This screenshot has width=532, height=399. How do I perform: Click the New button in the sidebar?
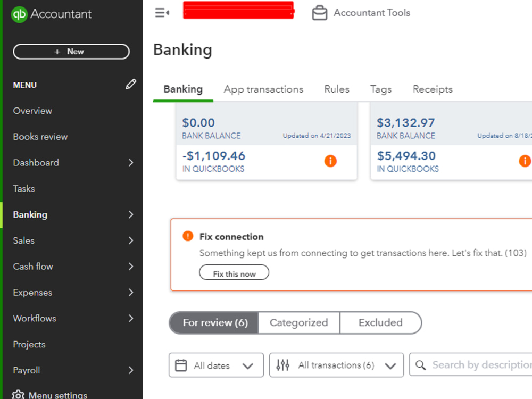coord(71,52)
